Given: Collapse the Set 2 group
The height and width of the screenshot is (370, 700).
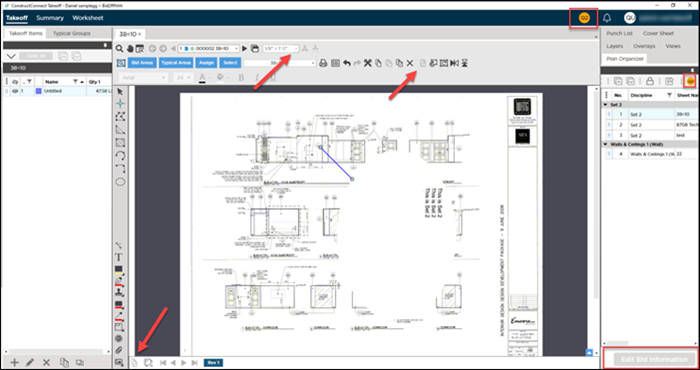Looking at the screenshot, I should coord(605,104).
